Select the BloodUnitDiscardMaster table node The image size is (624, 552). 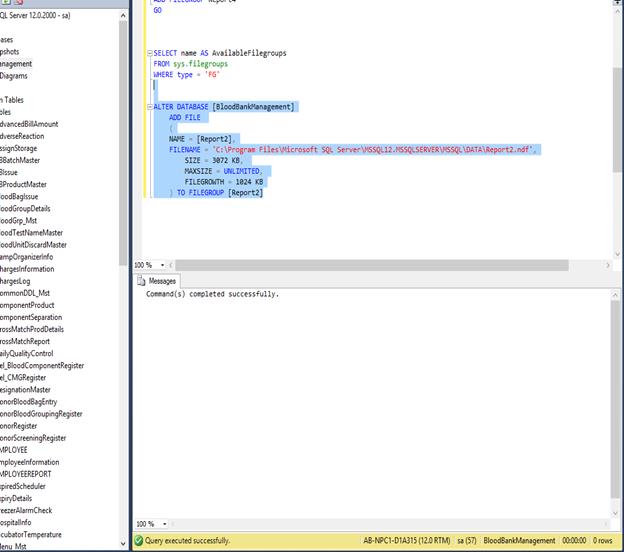tap(33, 245)
